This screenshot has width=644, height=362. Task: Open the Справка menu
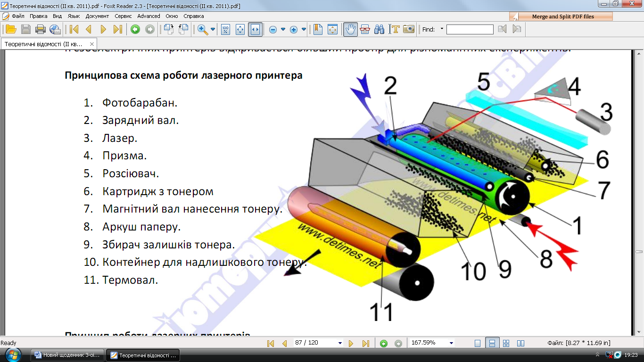point(193,16)
